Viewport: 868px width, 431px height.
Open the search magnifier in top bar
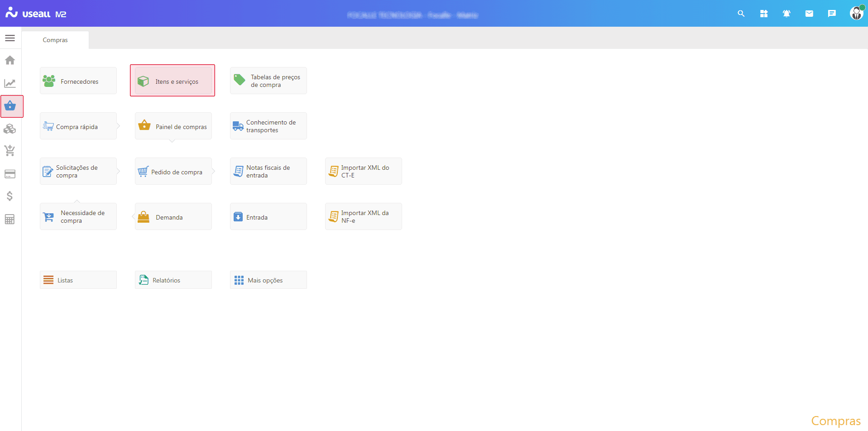pos(741,14)
